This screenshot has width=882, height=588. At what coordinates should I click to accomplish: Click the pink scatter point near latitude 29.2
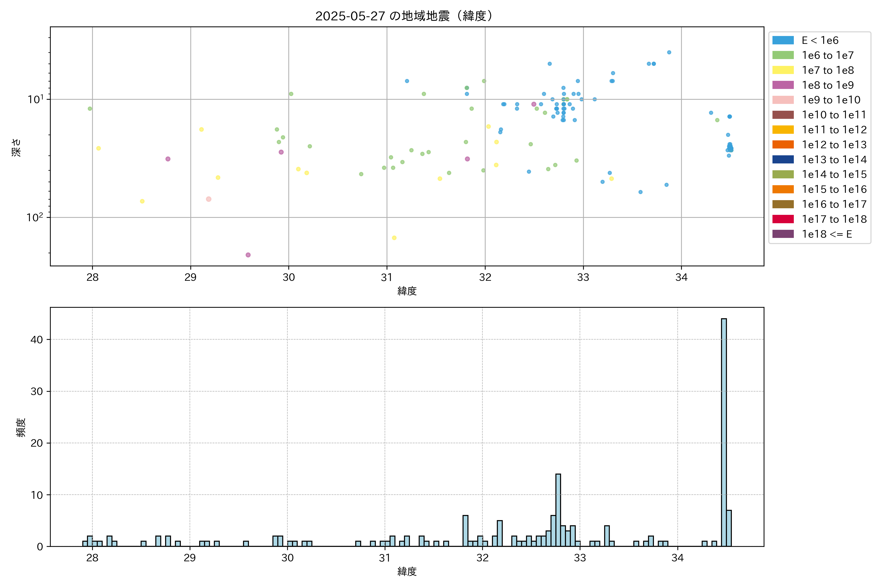click(x=208, y=199)
